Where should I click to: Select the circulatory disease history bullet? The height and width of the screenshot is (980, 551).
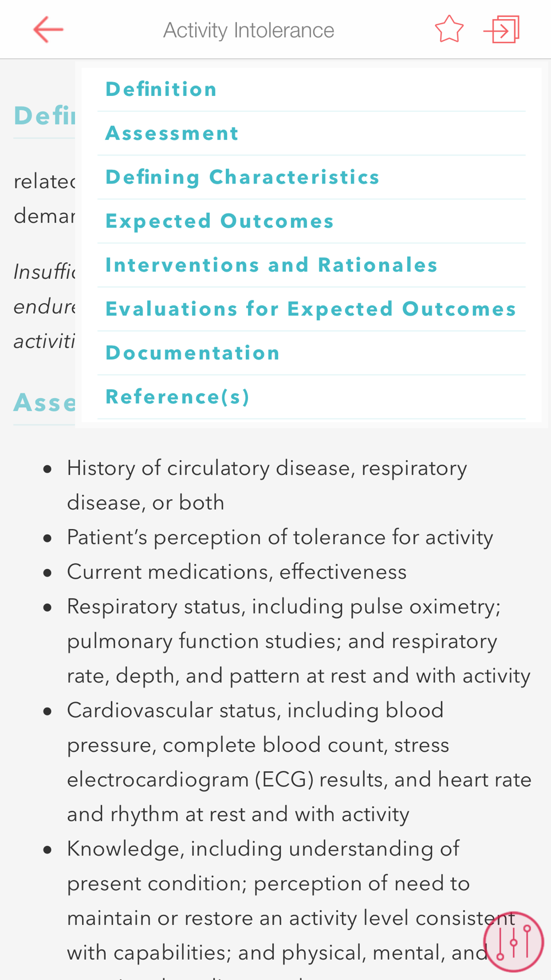pos(267,485)
